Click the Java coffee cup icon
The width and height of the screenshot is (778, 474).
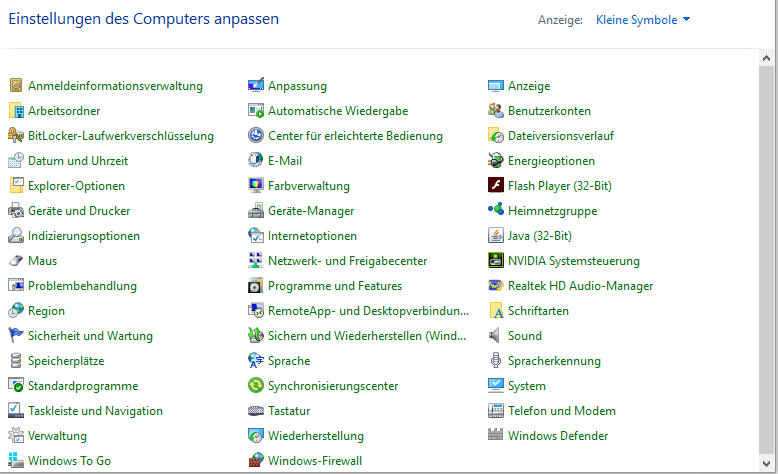(x=496, y=235)
